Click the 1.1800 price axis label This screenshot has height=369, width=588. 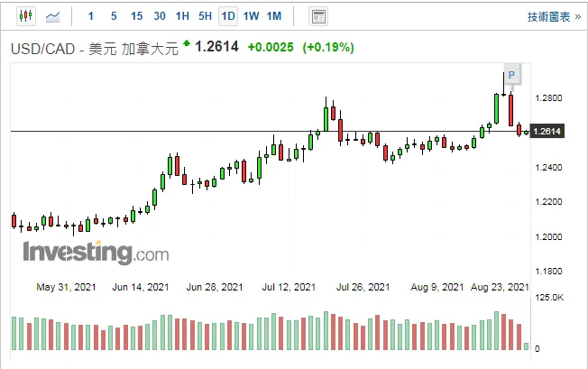click(x=548, y=272)
